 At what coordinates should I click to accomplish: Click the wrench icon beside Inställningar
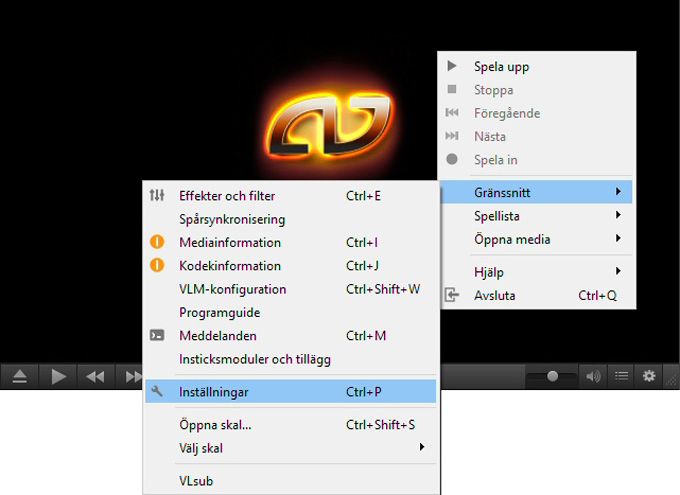click(x=157, y=391)
